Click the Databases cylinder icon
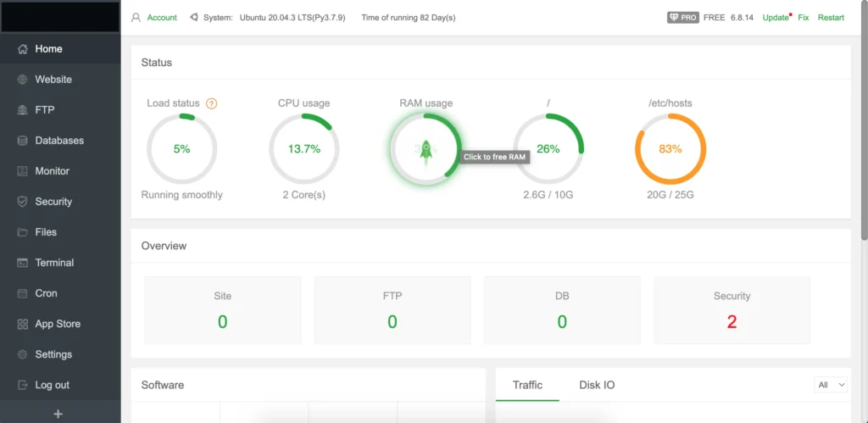 coord(22,141)
